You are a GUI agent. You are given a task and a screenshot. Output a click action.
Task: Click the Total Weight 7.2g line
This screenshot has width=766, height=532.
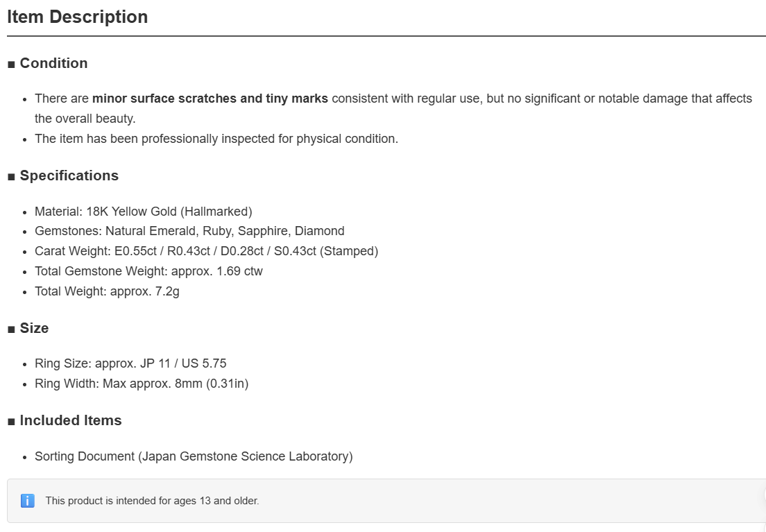point(107,291)
